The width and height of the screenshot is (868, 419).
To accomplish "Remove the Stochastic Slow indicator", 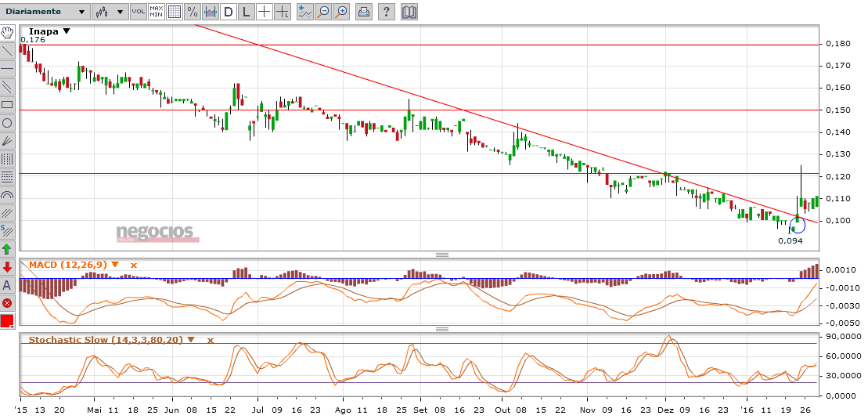I will 210,340.
